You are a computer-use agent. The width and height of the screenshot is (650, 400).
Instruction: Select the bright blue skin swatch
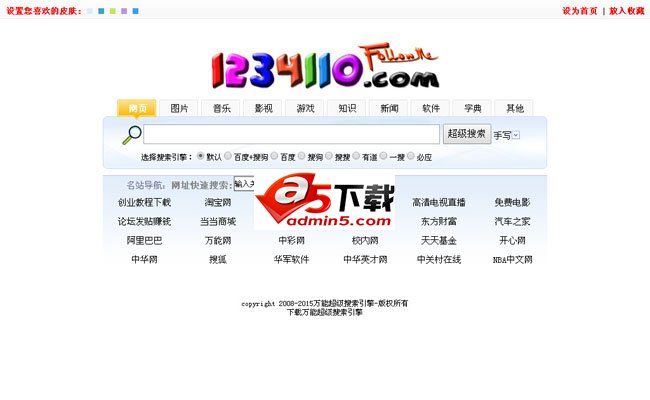(x=136, y=11)
